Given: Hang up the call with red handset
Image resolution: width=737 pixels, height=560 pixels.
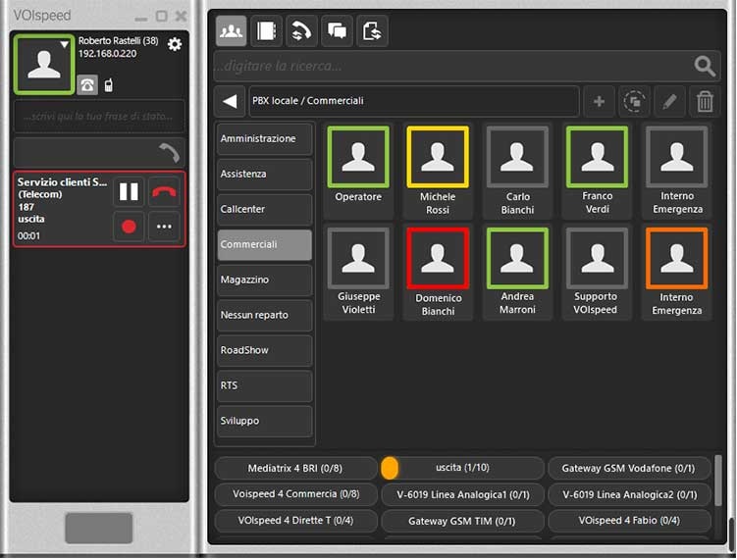Looking at the screenshot, I should click(164, 191).
